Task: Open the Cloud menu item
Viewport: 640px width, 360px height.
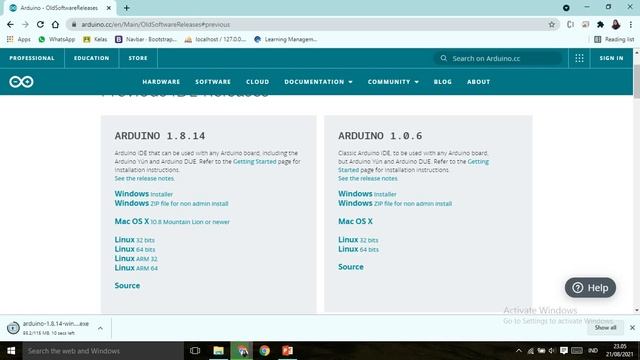Action: tap(258, 82)
